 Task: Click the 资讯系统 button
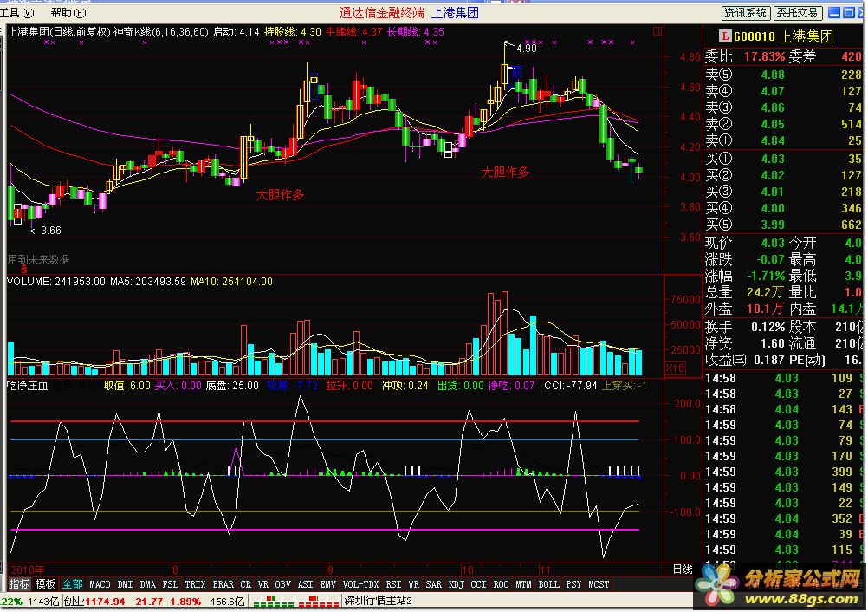746,13
